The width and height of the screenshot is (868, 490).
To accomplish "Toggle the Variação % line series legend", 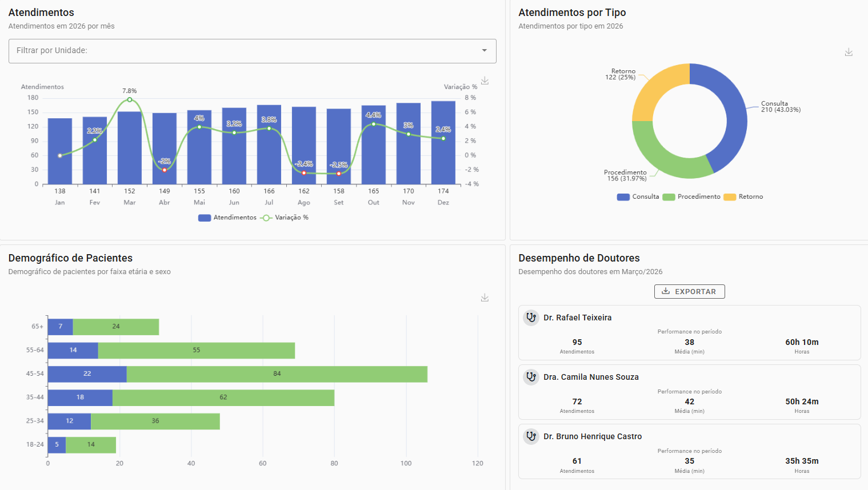I will (x=285, y=218).
